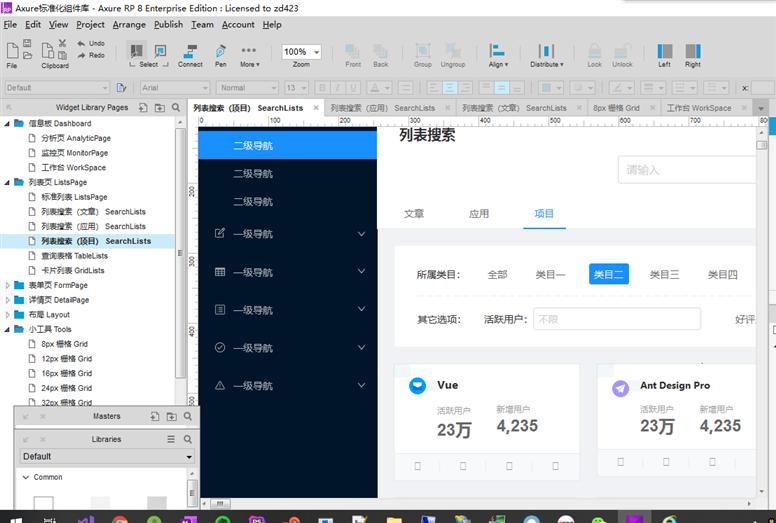
Task: Switch to 工作台 WorkSpace tab
Action: click(x=699, y=108)
